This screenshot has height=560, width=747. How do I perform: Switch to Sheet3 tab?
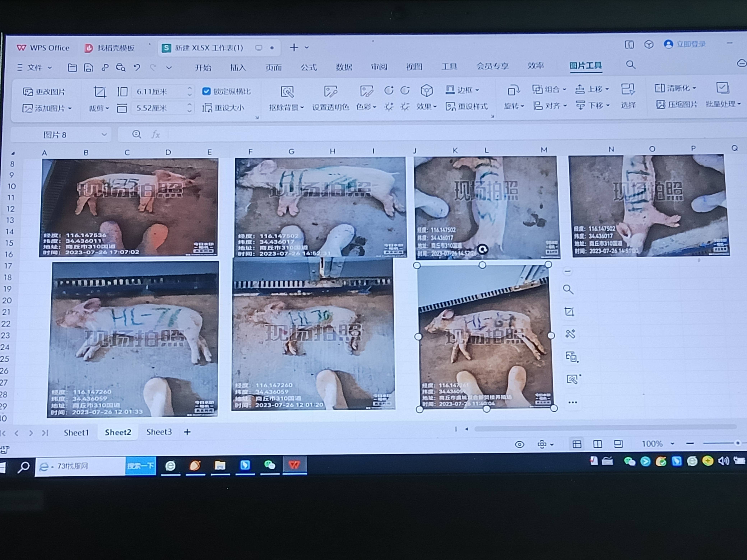(x=159, y=432)
